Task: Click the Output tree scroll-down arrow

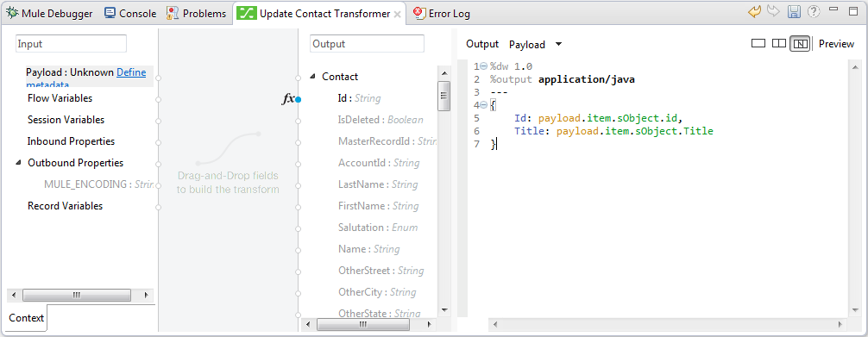Action: coord(443,310)
